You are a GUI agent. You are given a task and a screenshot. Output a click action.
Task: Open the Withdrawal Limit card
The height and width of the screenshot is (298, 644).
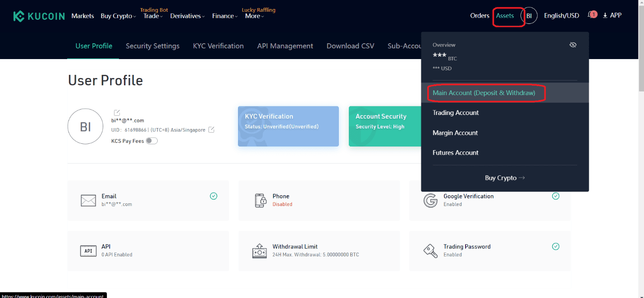(x=319, y=251)
